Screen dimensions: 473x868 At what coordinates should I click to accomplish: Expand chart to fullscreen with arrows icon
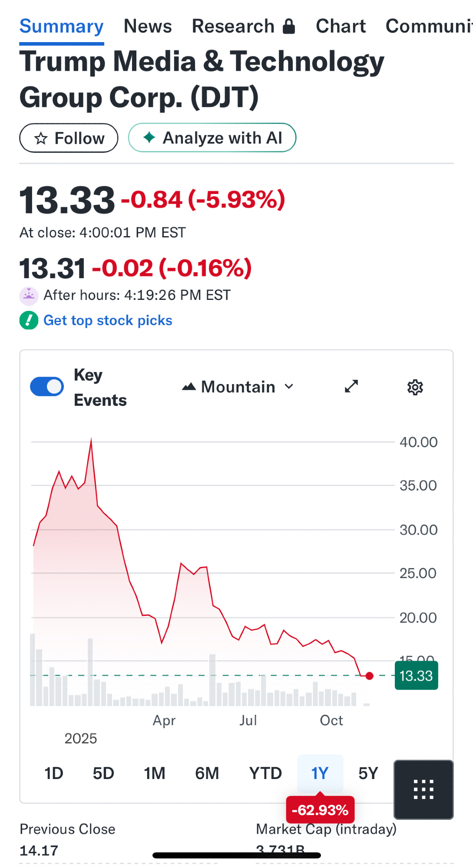tap(351, 386)
